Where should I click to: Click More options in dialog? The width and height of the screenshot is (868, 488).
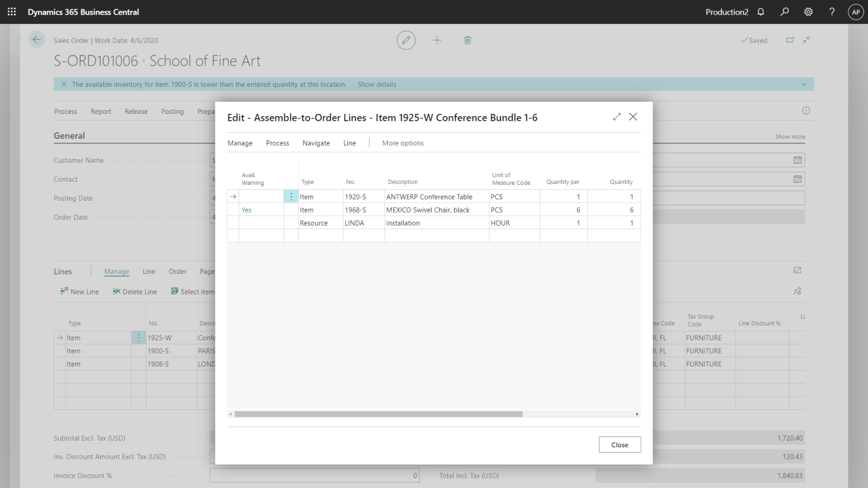pos(403,143)
